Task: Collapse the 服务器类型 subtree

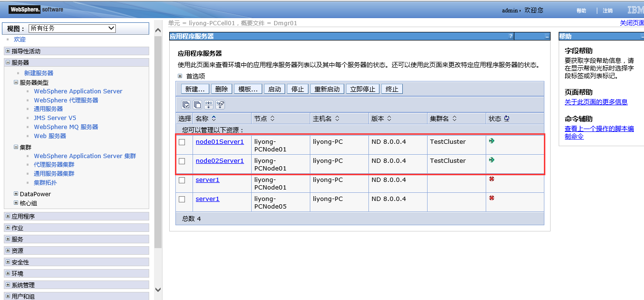Action: (x=16, y=82)
